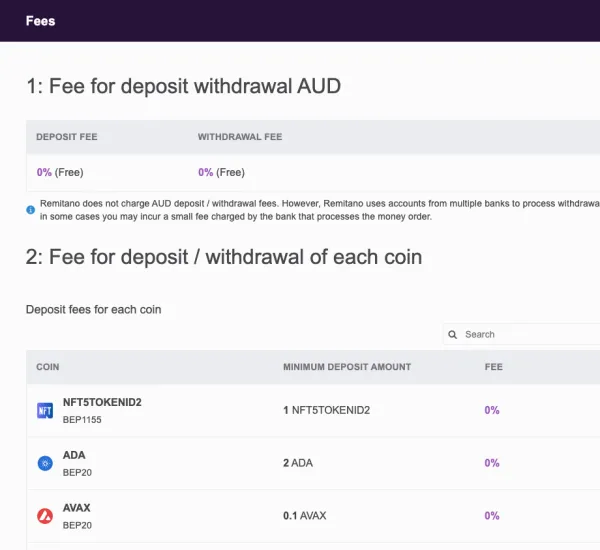Click the 2 ADA minimum deposit amount
This screenshot has width=600, height=550.
(299, 463)
